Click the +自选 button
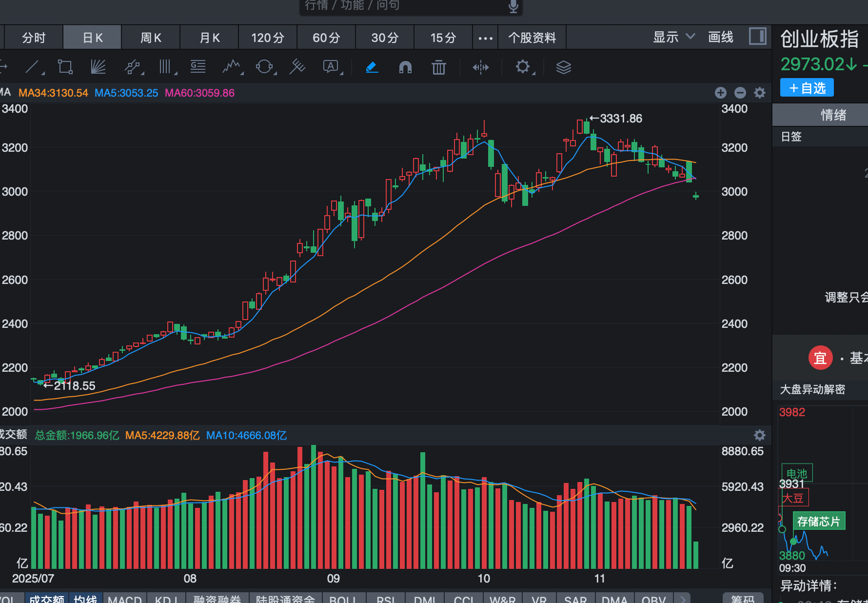Screen dimensions: 868x603 (807, 88)
